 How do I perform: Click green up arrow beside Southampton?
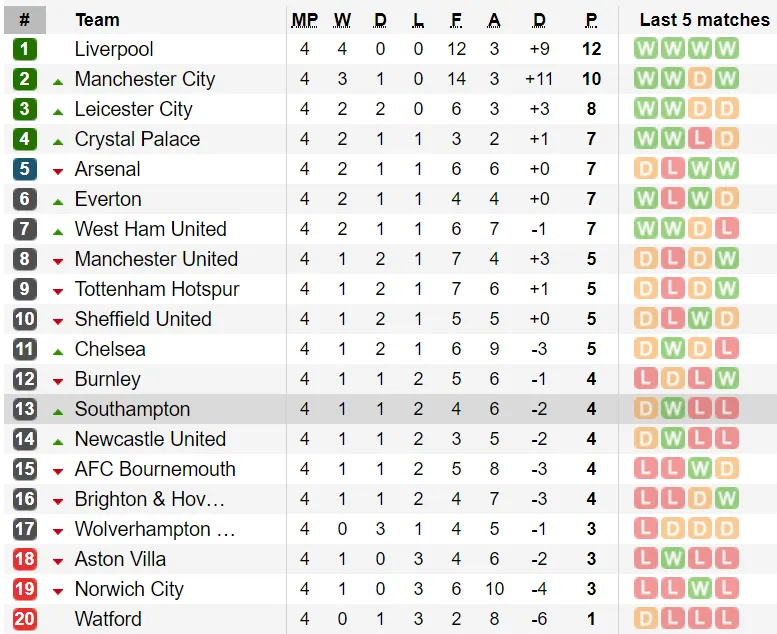pos(58,410)
